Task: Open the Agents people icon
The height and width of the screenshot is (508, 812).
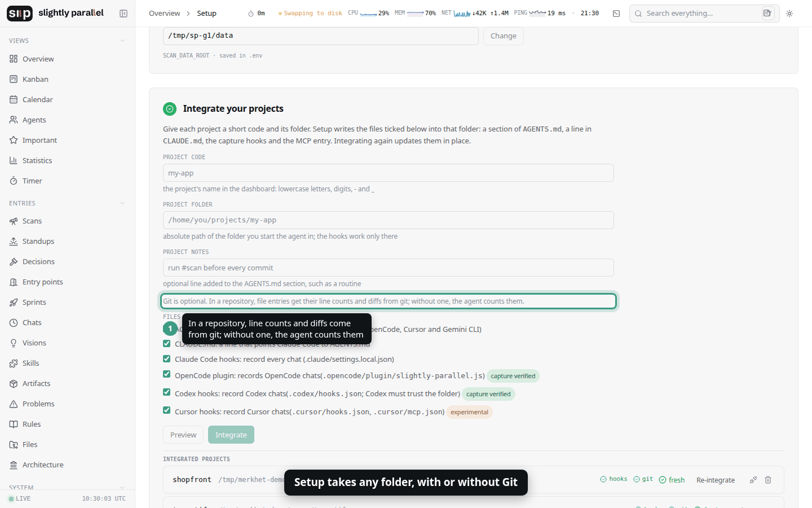Action: (x=14, y=120)
